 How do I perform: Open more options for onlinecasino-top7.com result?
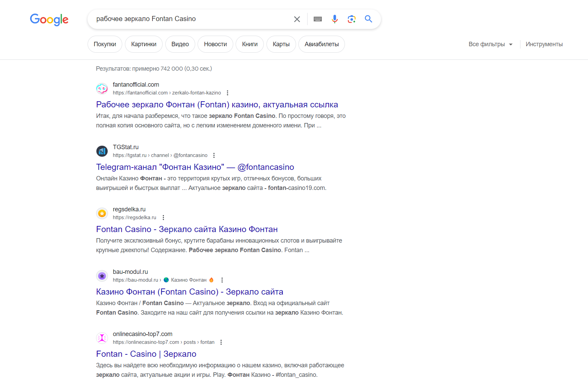coord(221,342)
